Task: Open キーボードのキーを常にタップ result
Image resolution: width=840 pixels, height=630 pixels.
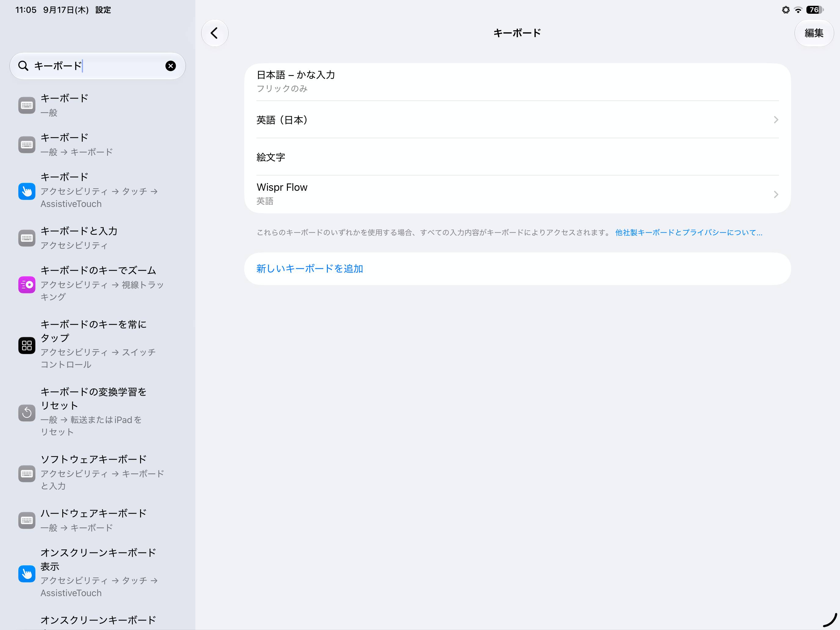Action: tap(98, 344)
